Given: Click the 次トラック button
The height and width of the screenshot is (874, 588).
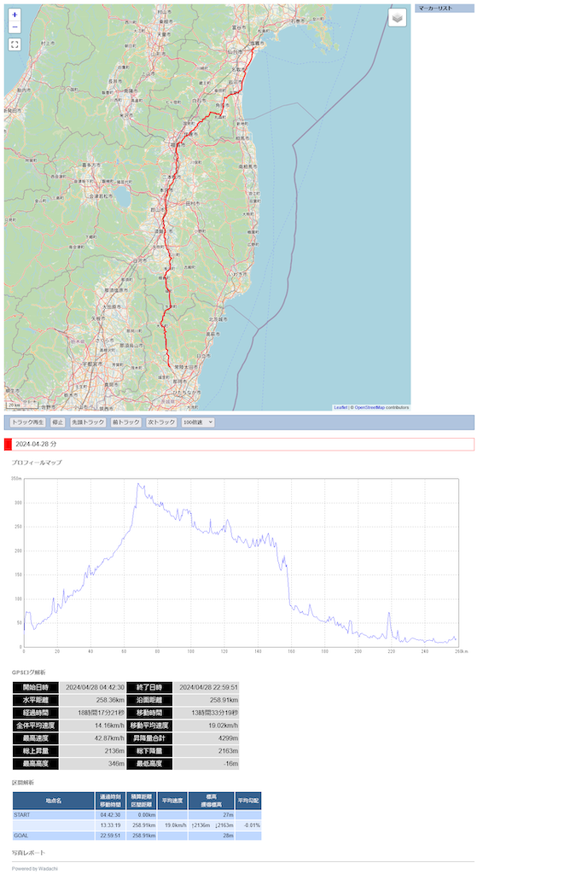Looking at the screenshot, I should (161, 422).
